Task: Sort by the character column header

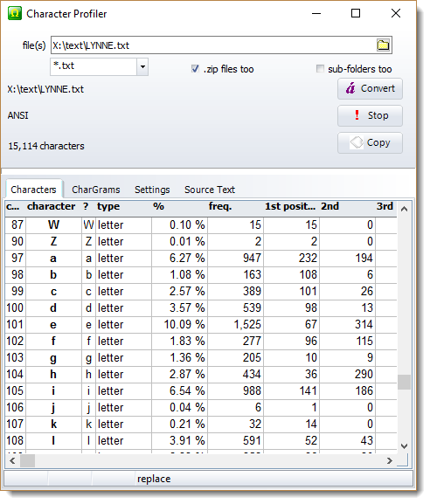Action: (53, 206)
